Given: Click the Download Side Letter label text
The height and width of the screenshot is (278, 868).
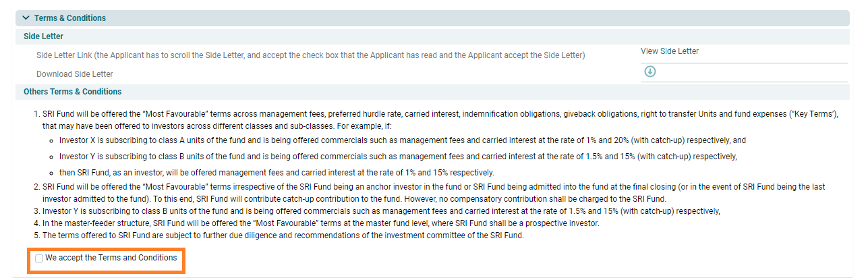Looking at the screenshot, I should point(75,74).
